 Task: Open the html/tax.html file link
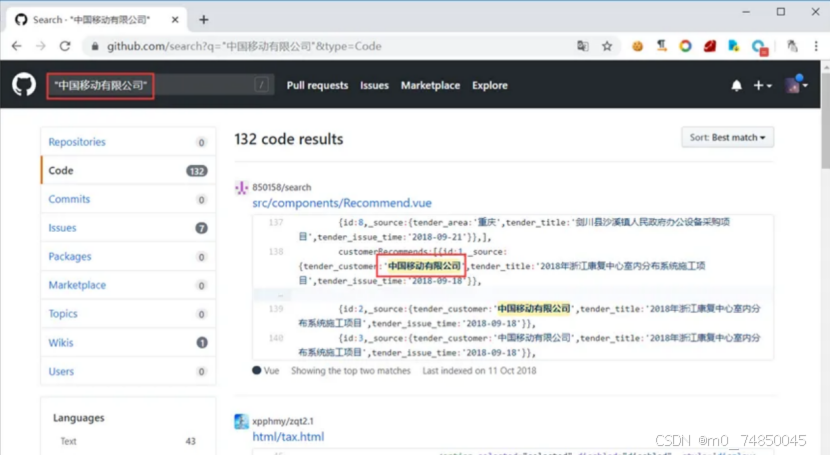click(288, 436)
